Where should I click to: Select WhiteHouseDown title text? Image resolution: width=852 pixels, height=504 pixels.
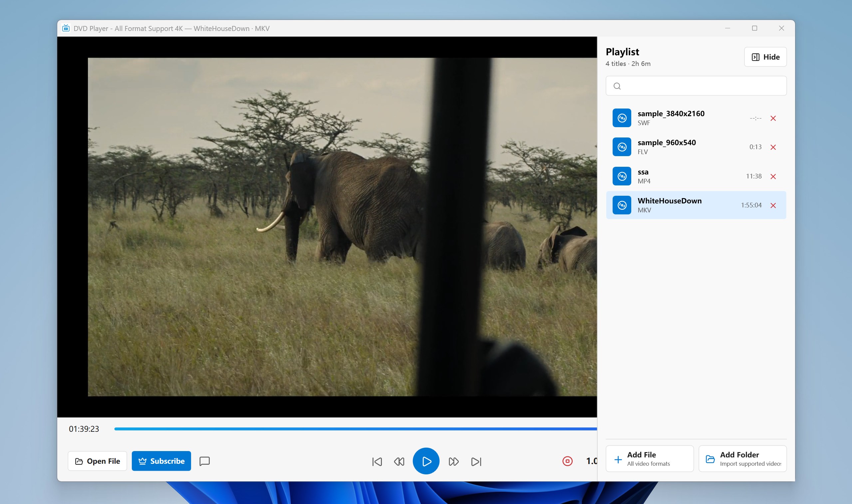coord(670,201)
